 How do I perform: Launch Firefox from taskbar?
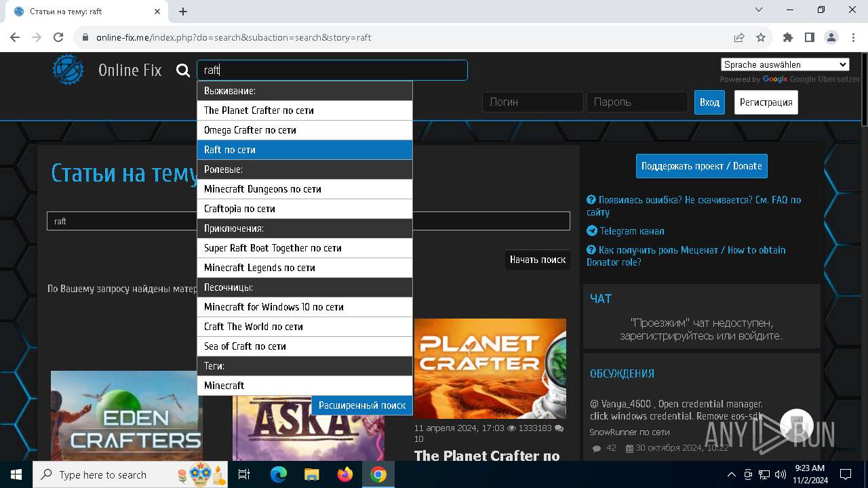click(x=345, y=474)
